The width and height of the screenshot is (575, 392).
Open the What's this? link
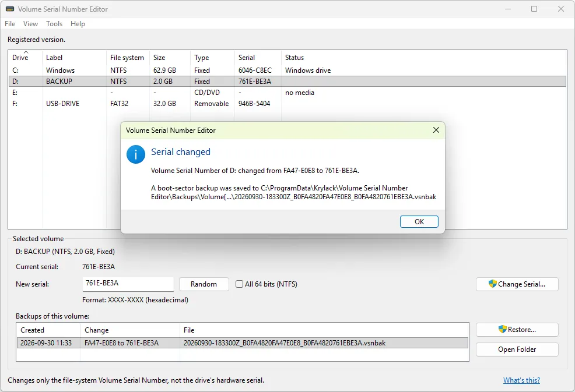(521, 380)
